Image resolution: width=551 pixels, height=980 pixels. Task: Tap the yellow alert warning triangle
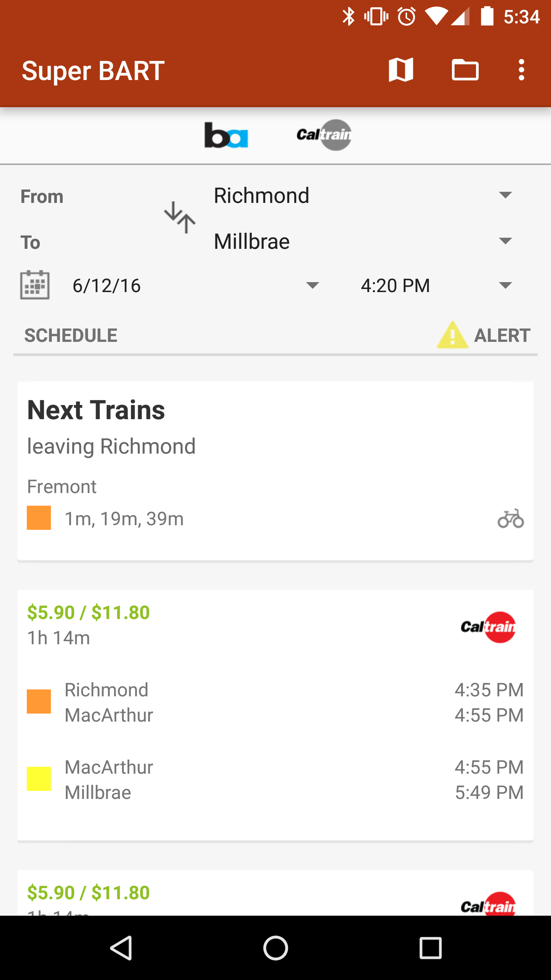click(x=452, y=335)
